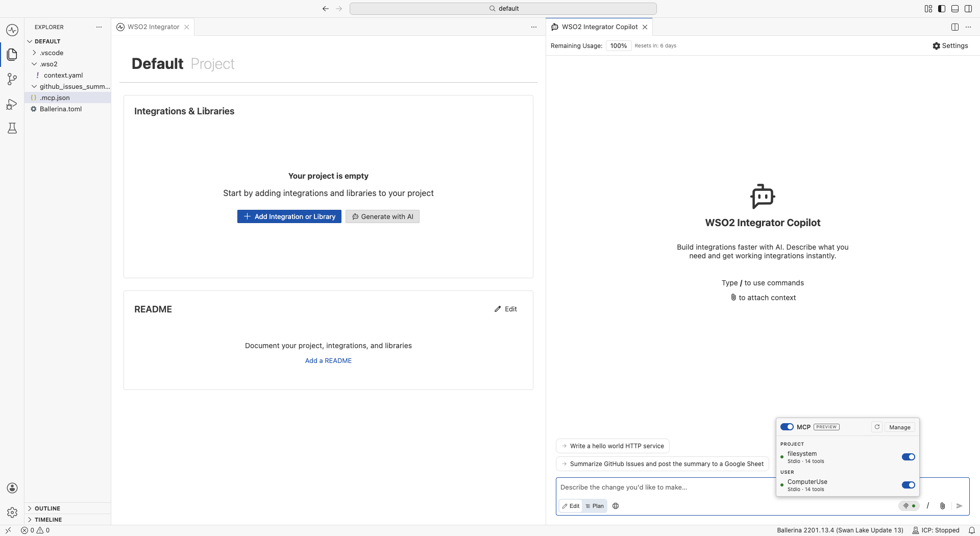The image size is (980, 536).
Task: Collapse the github_issues_summ... folder
Action: point(68,86)
